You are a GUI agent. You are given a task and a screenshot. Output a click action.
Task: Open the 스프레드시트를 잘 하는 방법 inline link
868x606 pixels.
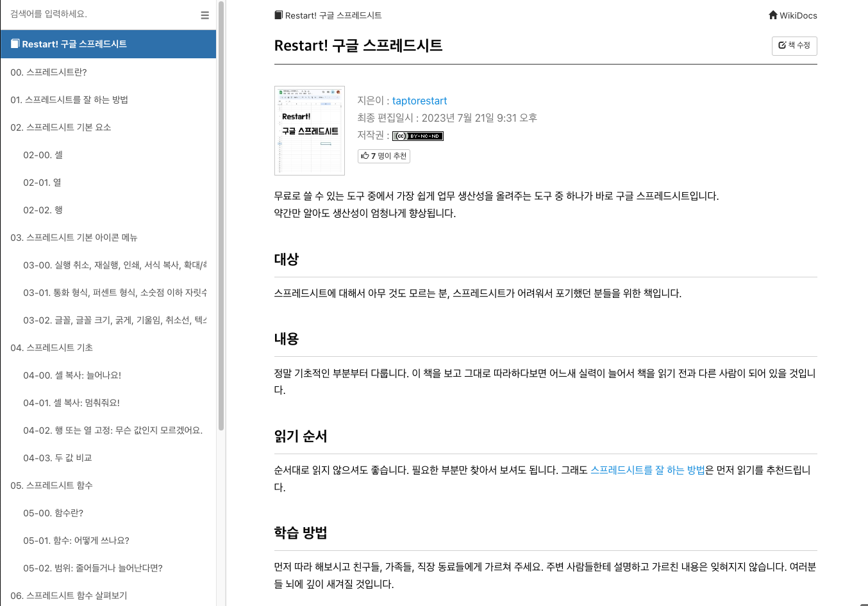pyautogui.click(x=647, y=470)
